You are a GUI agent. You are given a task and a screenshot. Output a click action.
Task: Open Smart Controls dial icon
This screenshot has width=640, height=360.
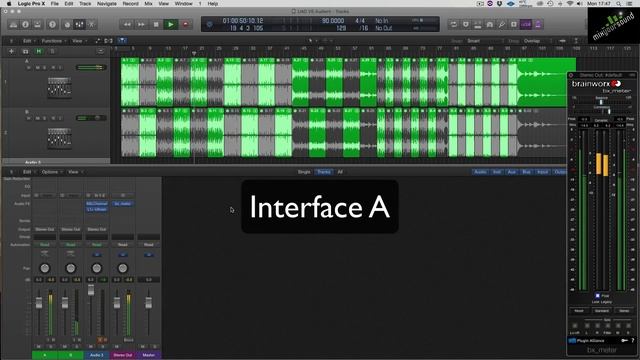pos(67,24)
